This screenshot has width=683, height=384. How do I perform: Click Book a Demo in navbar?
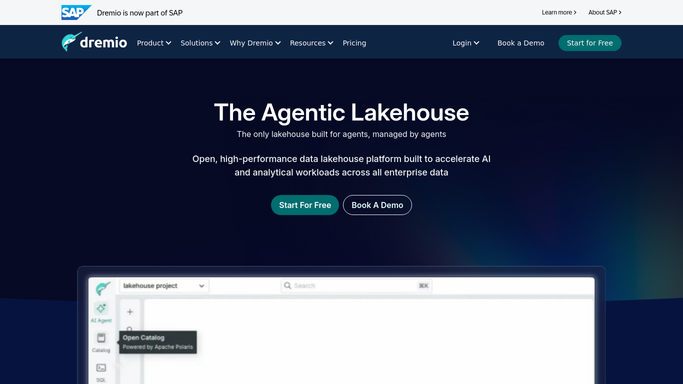pyautogui.click(x=521, y=43)
